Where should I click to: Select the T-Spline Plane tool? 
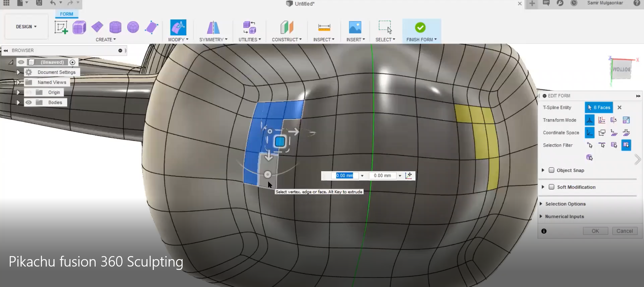[97, 27]
